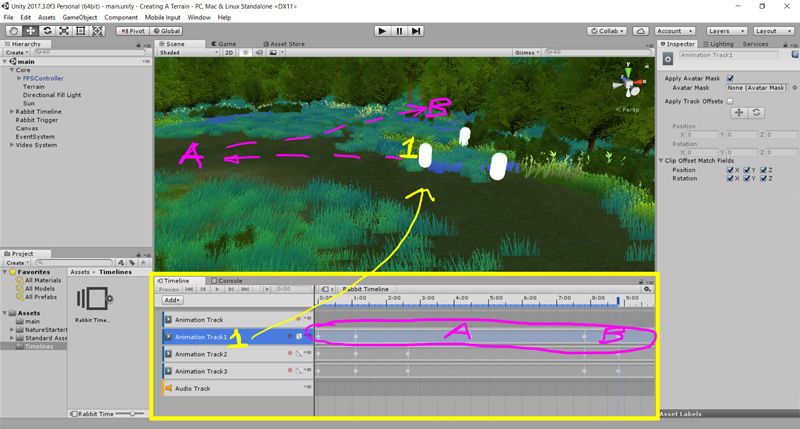800x429 pixels.
Task: Click the move offset tool in Inspector
Action: click(738, 112)
